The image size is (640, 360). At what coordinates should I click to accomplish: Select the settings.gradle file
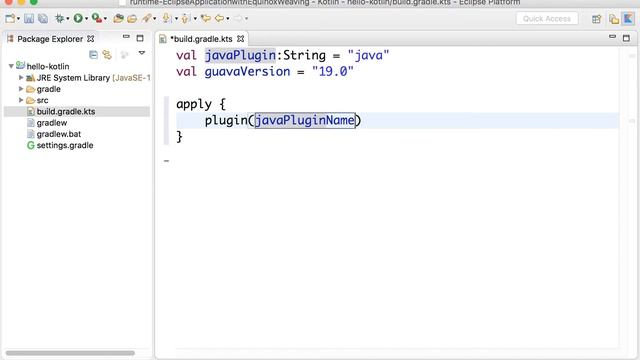(65, 145)
